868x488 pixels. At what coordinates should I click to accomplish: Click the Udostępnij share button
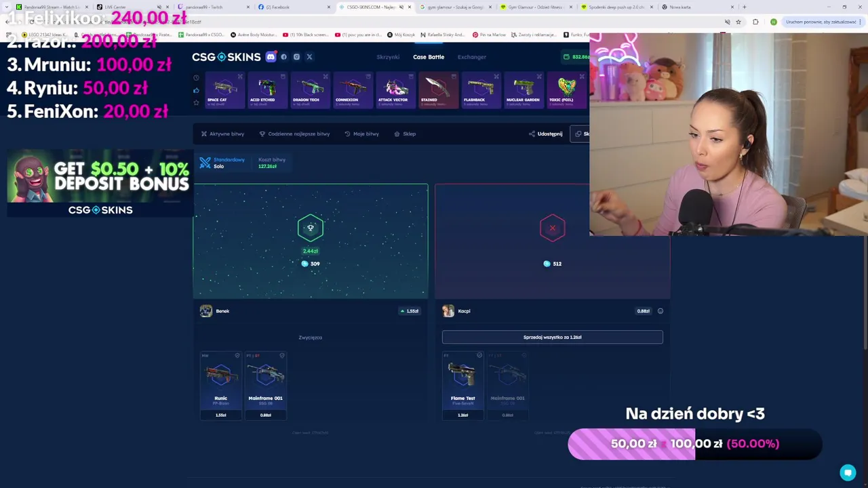pos(546,134)
